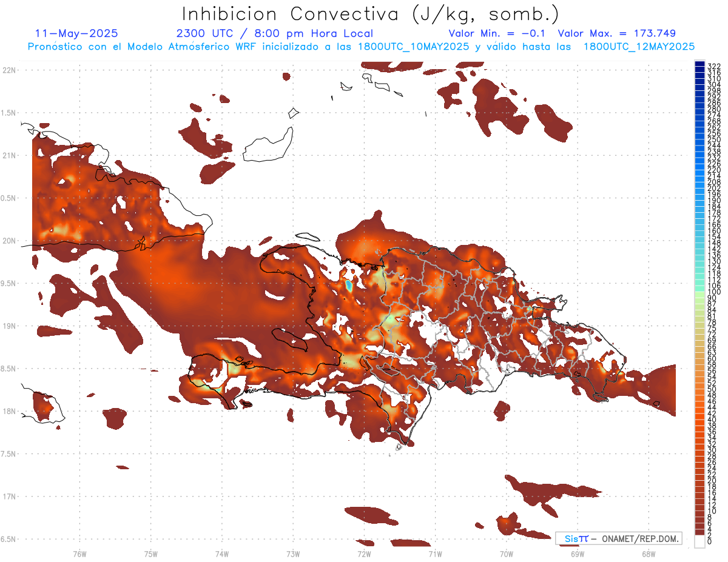Click the "21N" latitude label
This screenshot has height=562, width=728.
tap(9, 156)
